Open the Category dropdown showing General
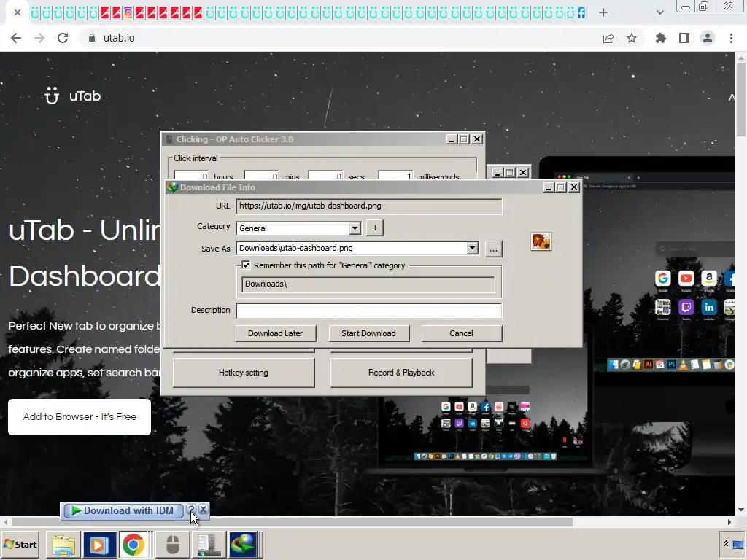Screen dimensions: 747x560 coord(355,228)
